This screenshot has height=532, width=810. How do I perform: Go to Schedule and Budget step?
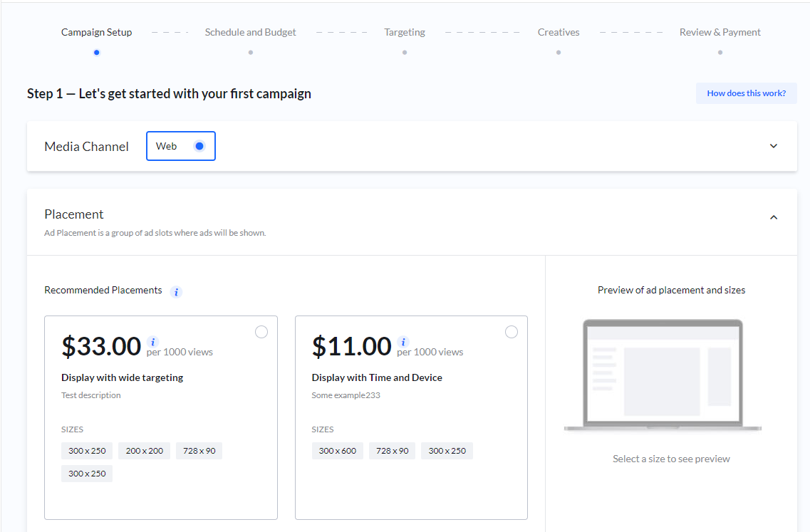[250, 32]
